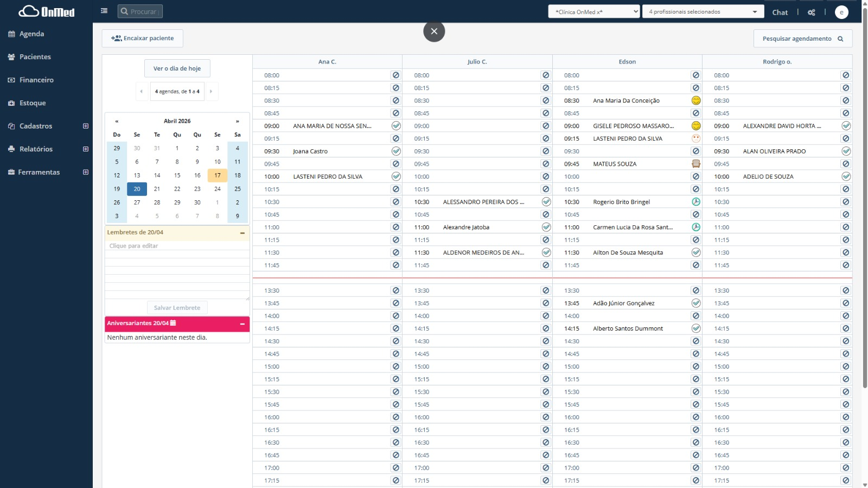Go to next month in calendar
The height and width of the screenshot is (488, 868).
(x=237, y=121)
